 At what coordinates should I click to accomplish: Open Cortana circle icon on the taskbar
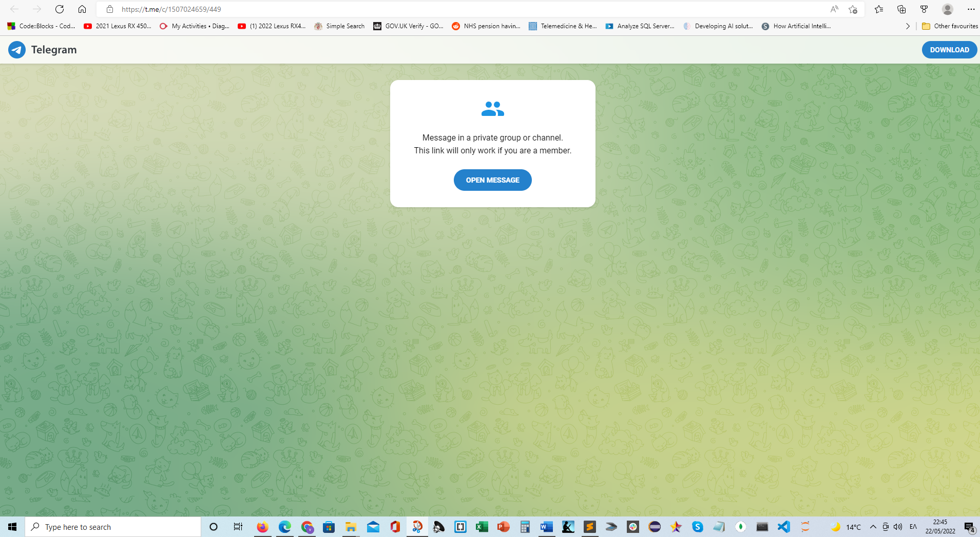click(214, 527)
